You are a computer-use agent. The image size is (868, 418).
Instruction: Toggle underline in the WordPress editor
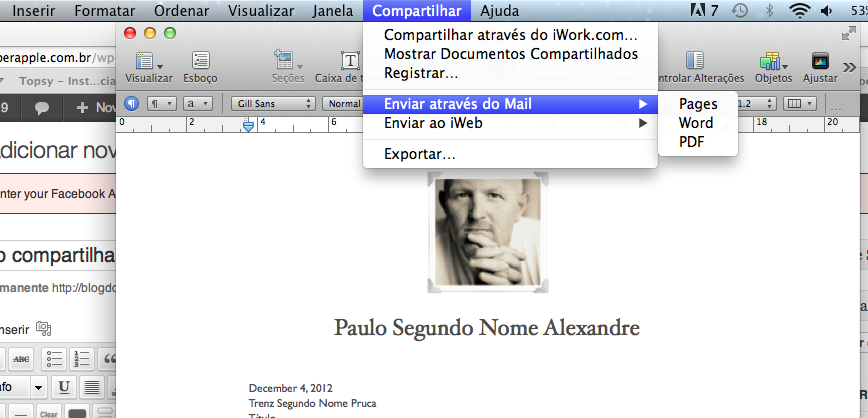point(65,387)
